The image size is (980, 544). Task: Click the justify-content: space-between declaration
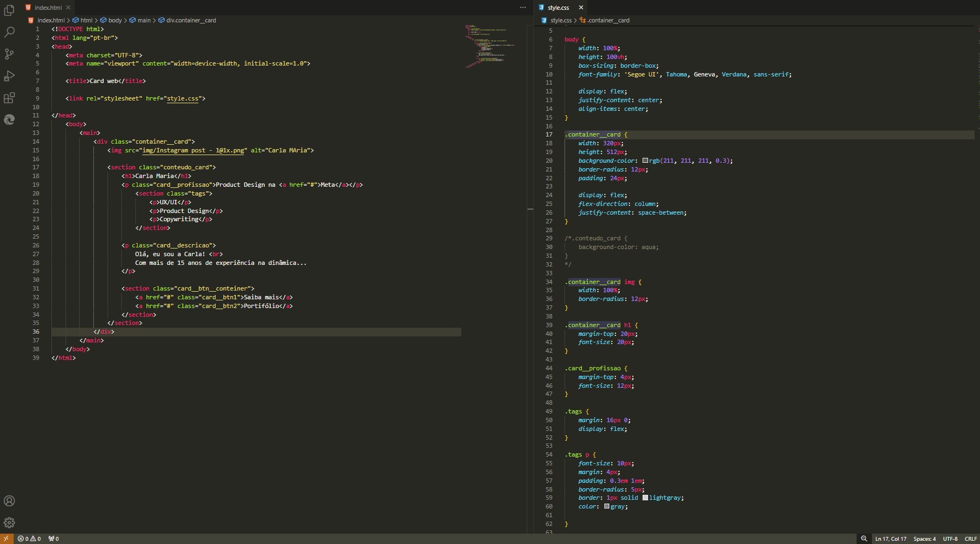[x=632, y=212]
